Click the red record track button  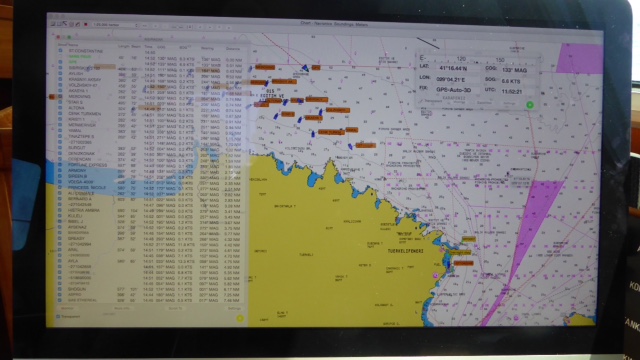[86, 24]
